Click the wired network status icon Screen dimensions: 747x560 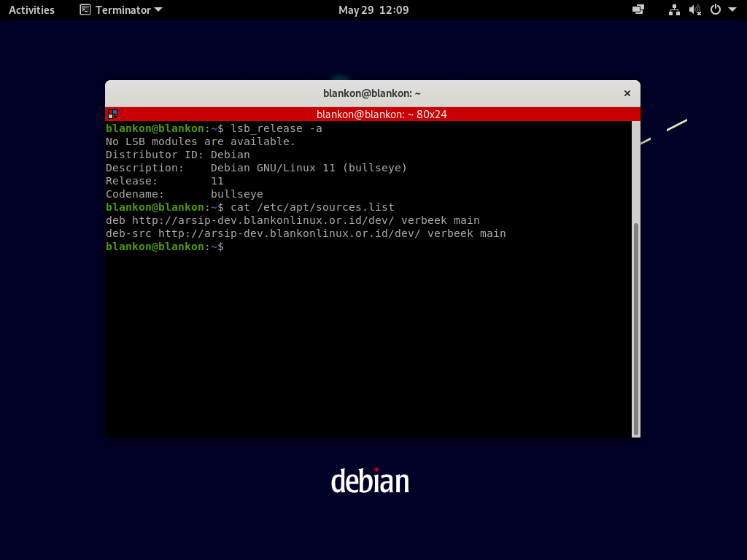pos(674,10)
